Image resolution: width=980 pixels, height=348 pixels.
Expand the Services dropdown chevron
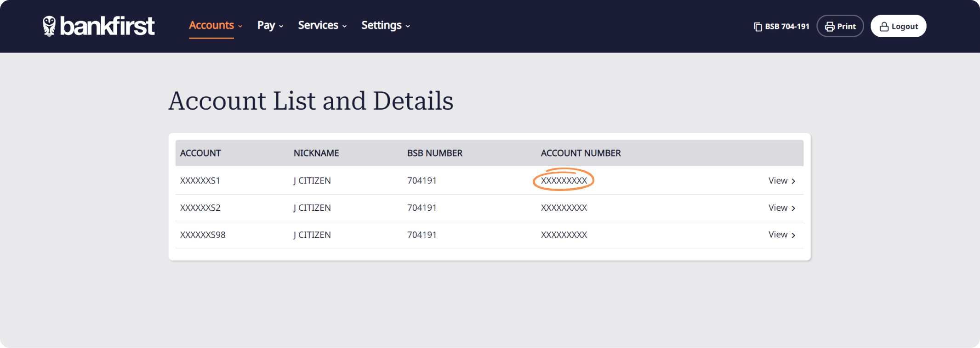[344, 26]
